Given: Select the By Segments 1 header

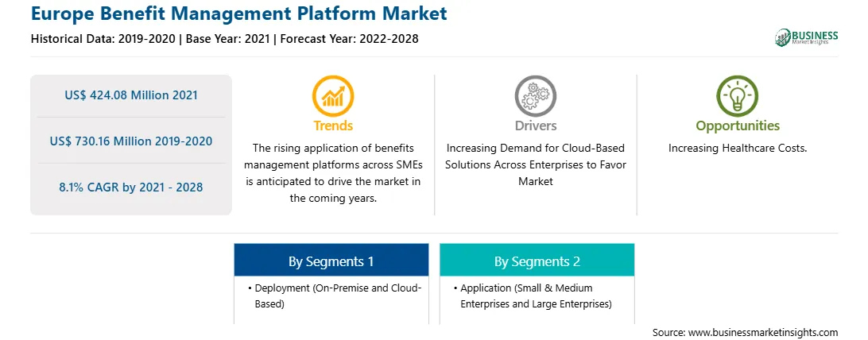Looking at the screenshot, I should click(331, 261).
